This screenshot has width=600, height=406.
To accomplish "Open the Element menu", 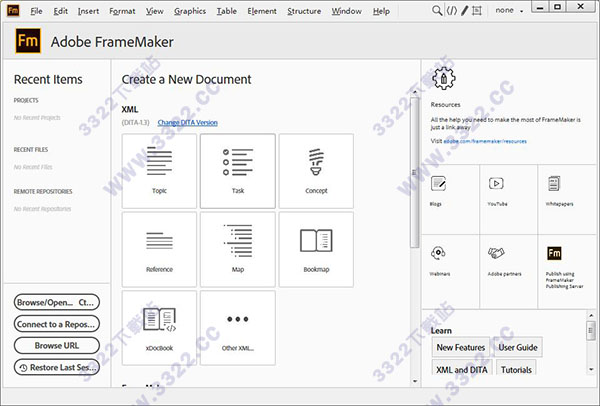I will pos(262,11).
